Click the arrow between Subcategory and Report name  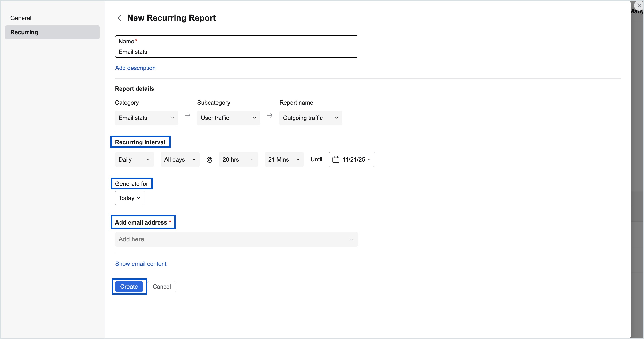[270, 115]
